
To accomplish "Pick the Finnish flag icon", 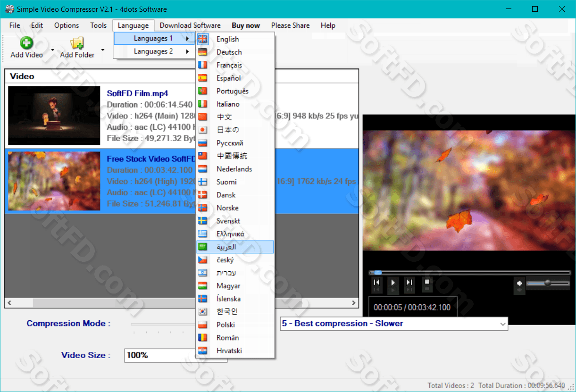I will (203, 182).
